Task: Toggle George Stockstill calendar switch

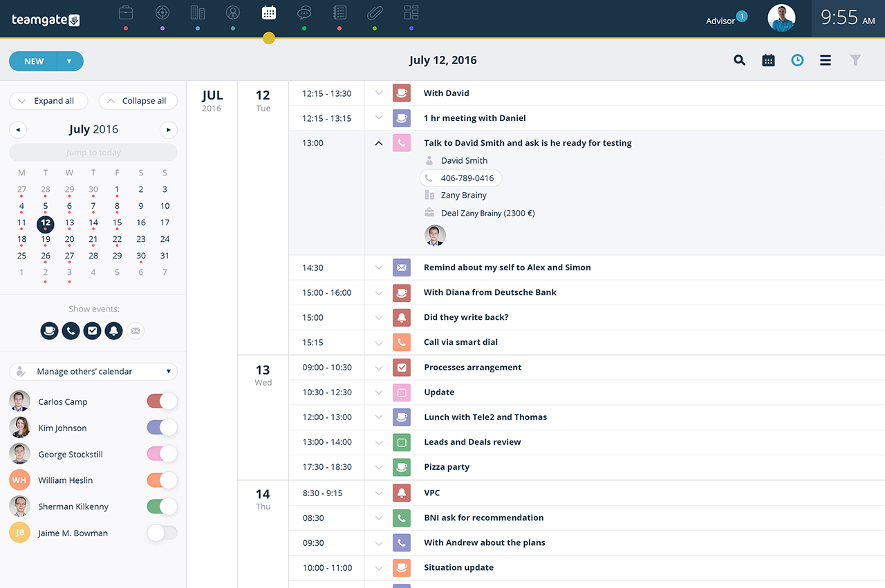Action: click(x=162, y=454)
